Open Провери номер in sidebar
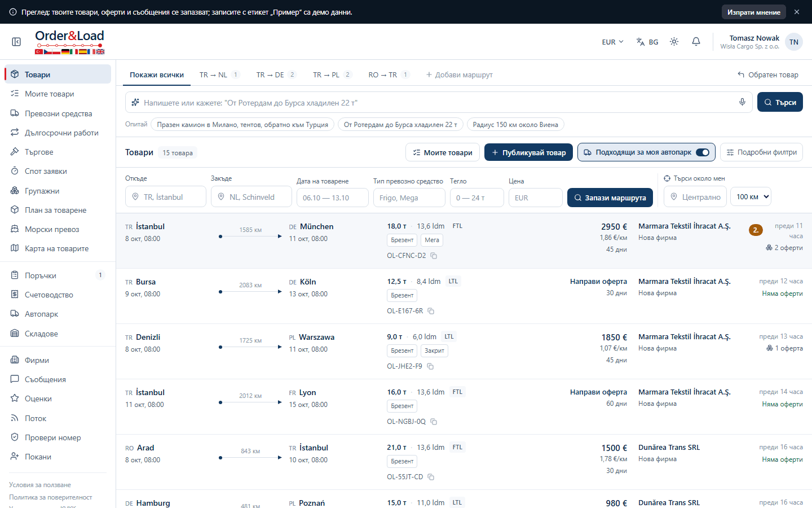This screenshot has height=508, width=812. [56, 437]
